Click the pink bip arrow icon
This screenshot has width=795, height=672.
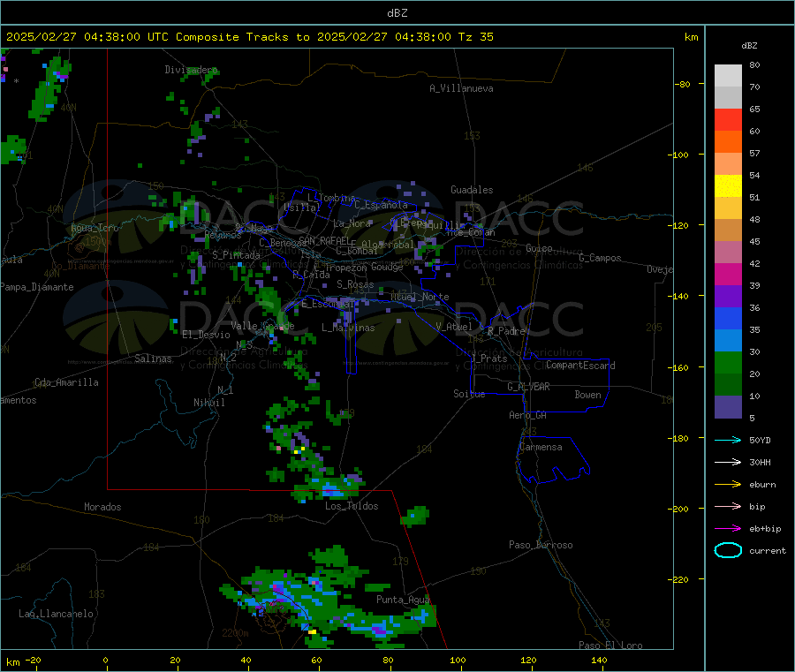(728, 506)
